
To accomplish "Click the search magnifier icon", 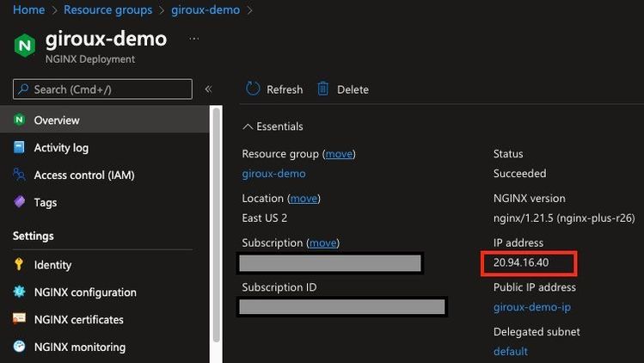I will [23, 89].
